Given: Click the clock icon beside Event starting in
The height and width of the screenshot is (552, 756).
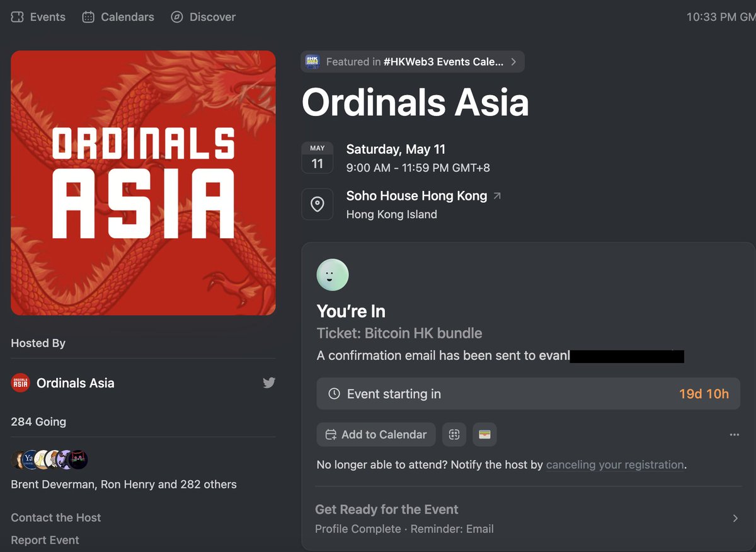Looking at the screenshot, I should (x=335, y=394).
